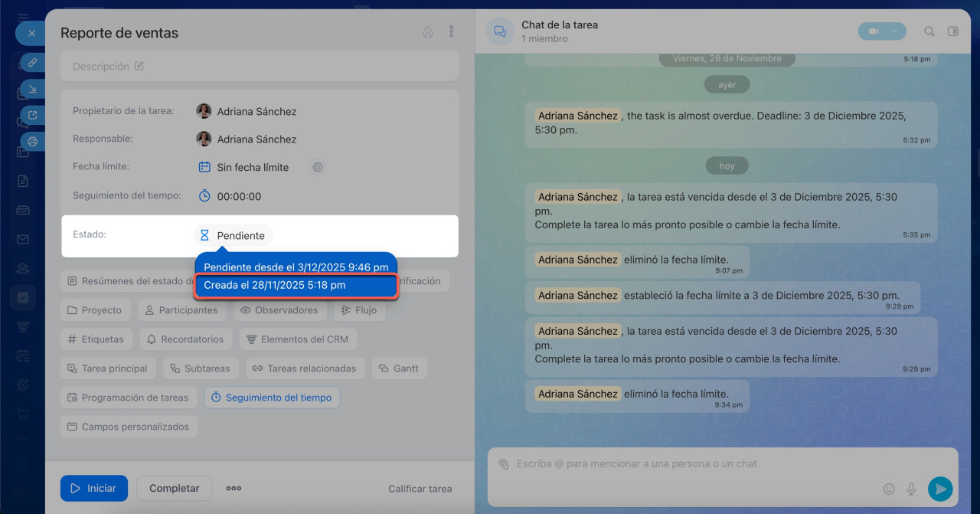This screenshot has width=980, height=514.
Task: Send the chat message
Action: (x=939, y=489)
